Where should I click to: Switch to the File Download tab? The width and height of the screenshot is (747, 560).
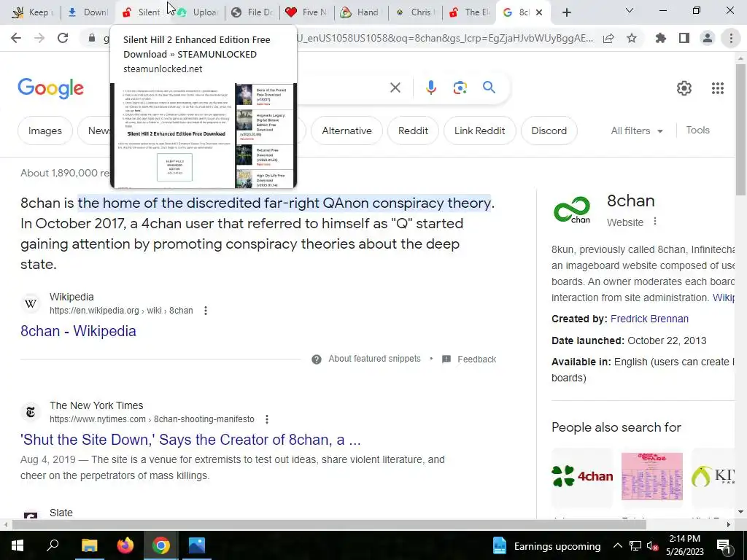(252, 12)
